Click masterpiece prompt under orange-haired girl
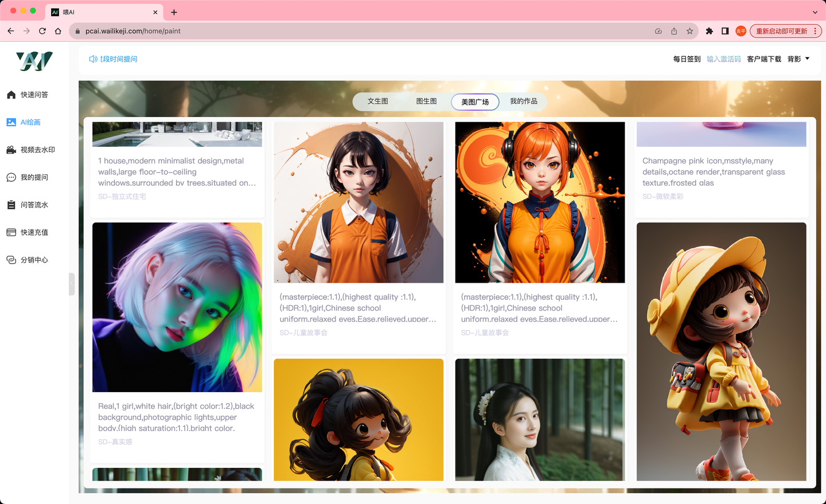The image size is (826, 504). point(540,308)
